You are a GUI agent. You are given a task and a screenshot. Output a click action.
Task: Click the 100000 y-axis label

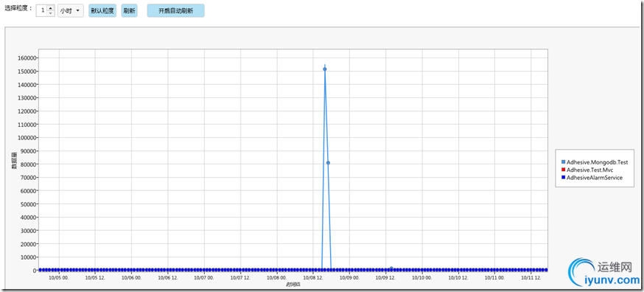[x=27, y=138]
